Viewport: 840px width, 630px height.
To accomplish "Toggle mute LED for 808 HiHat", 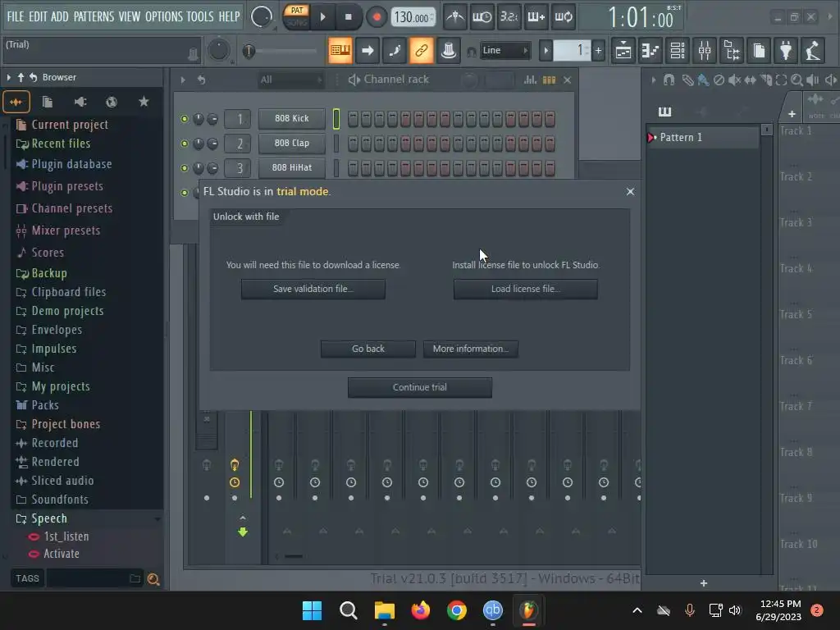I will (185, 167).
